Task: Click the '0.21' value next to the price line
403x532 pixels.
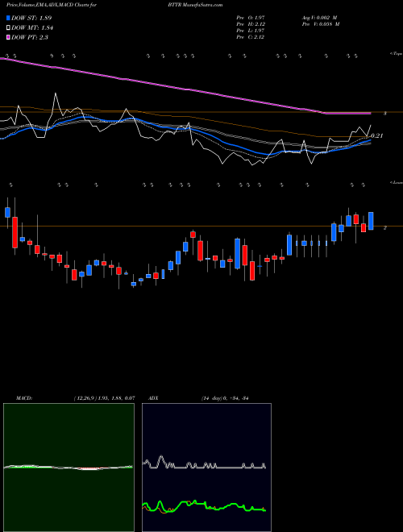Action: point(376,135)
